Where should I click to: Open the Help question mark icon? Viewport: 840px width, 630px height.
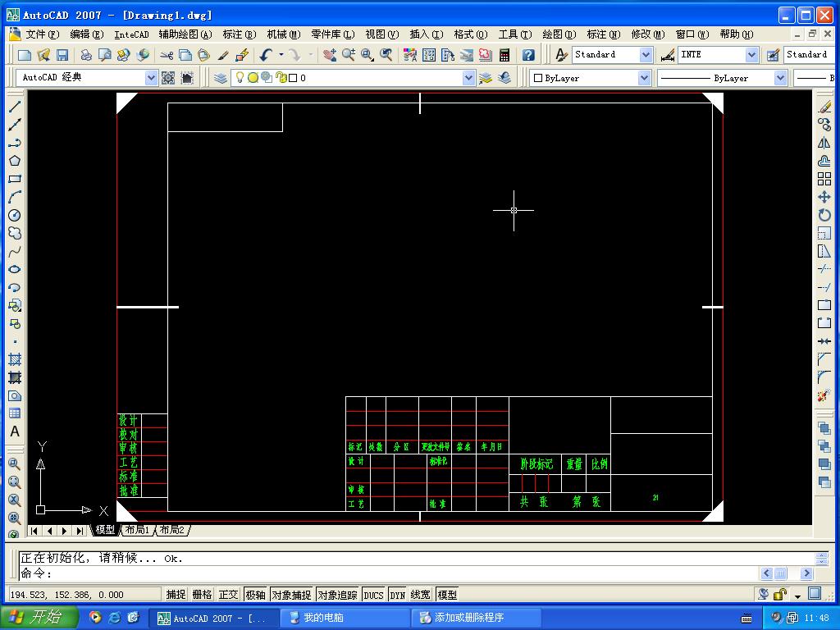click(x=528, y=55)
